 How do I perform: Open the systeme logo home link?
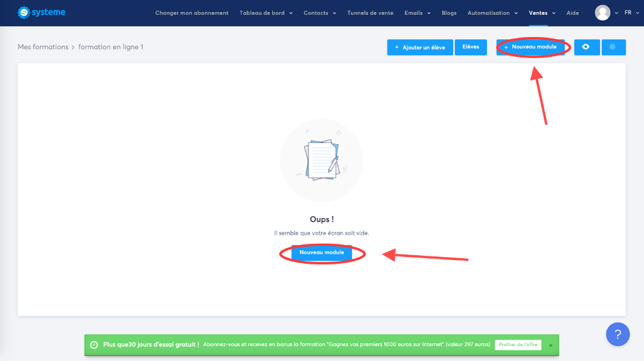41,12
